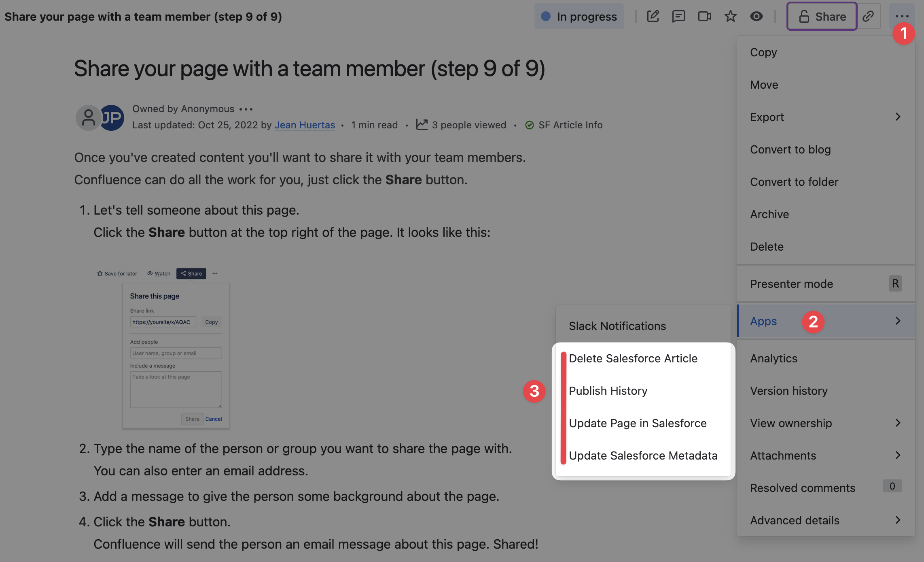Click the copy link chain icon
The height and width of the screenshot is (562, 924).
pyautogui.click(x=868, y=17)
